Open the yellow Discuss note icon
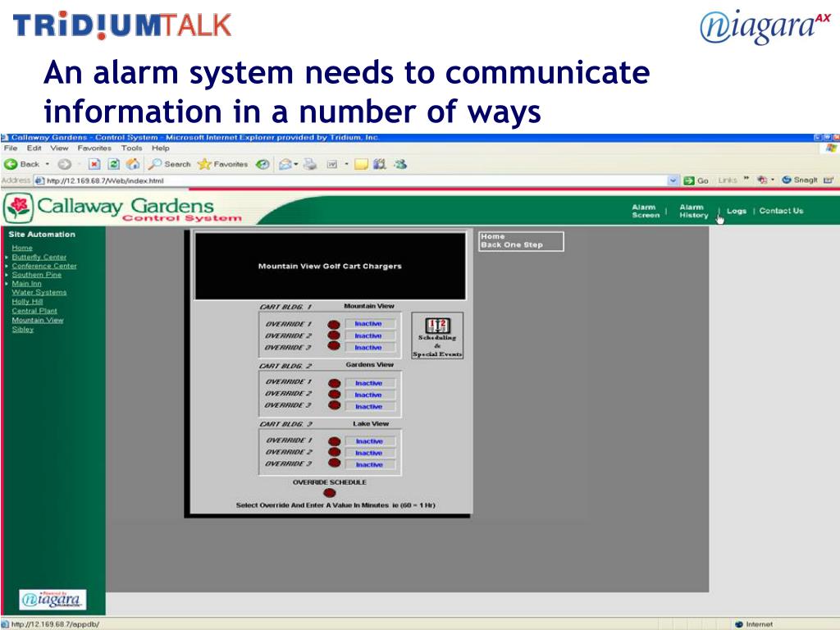The height and width of the screenshot is (630, 840). click(362, 164)
